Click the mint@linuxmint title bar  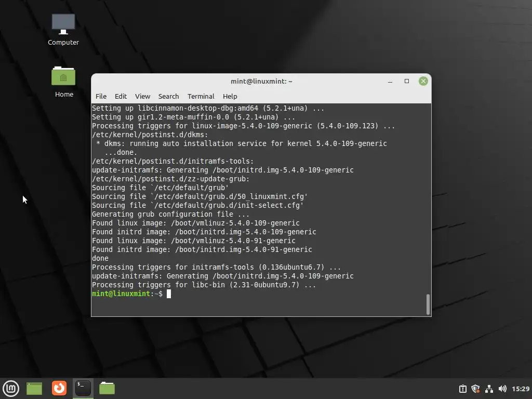[x=261, y=82]
